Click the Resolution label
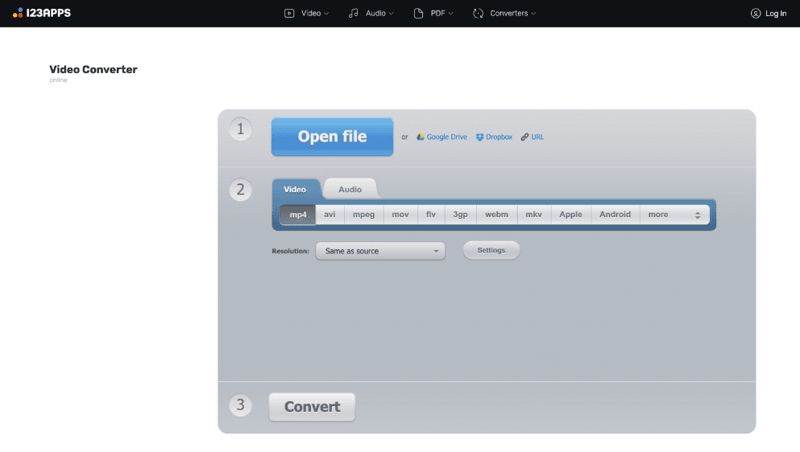This screenshot has height=452, width=800. point(290,251)
